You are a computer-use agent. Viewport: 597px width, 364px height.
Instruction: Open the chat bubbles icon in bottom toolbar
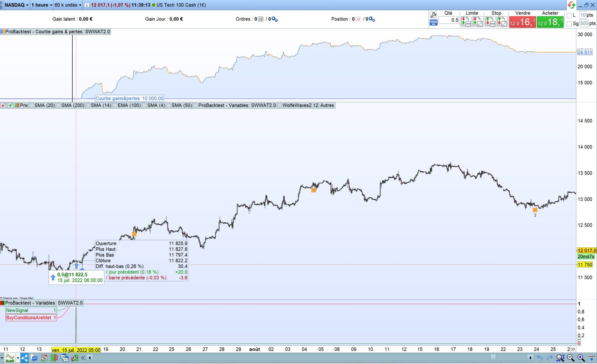(x=34, y=358)
